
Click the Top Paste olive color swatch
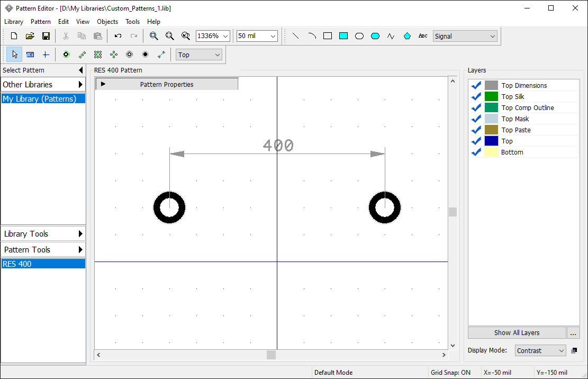click(491, 130)
